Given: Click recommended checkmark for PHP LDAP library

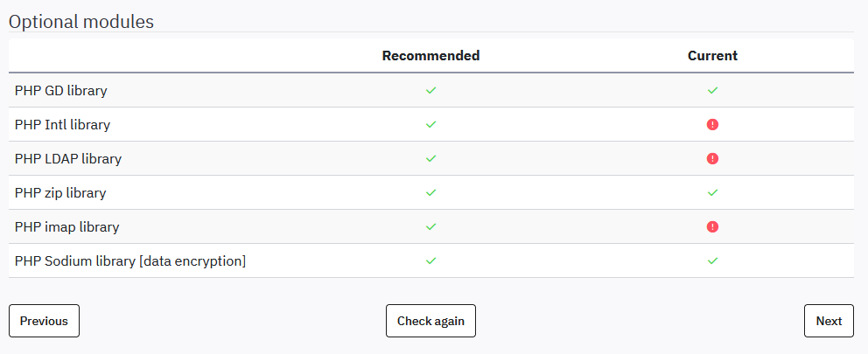Looking at the screenshot, I should tap(430, 158).
